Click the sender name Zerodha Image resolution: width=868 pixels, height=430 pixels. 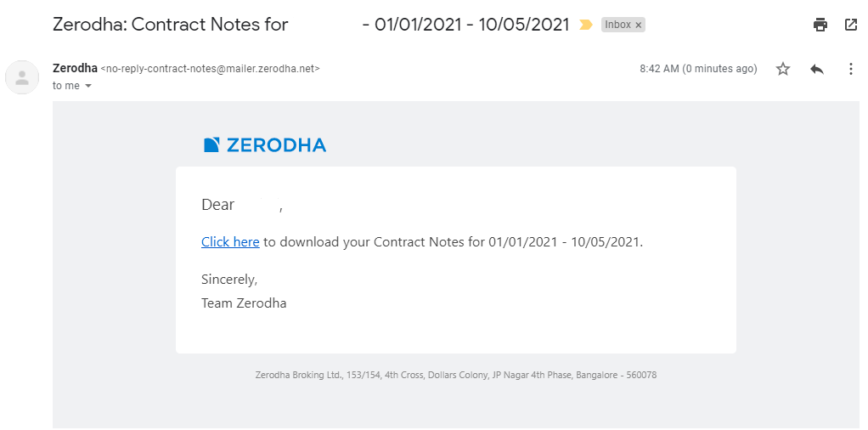click(75, 69)
